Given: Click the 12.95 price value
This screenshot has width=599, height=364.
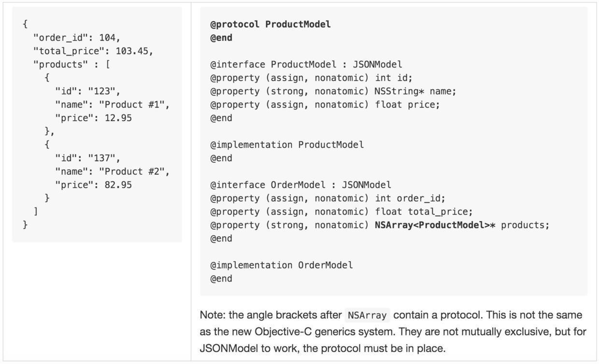Looking at the screenshot, I should [118, 118].
